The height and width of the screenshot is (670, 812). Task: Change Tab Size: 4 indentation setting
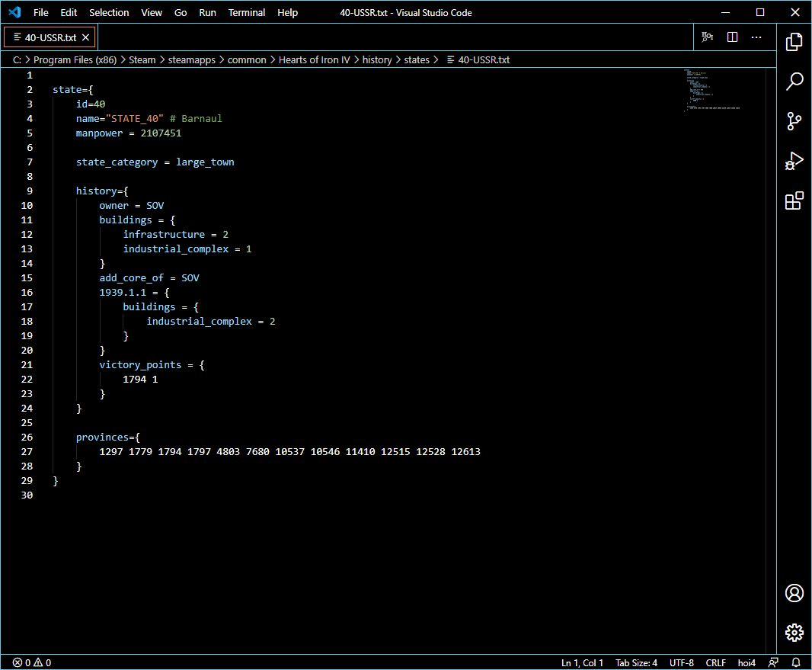(x=637, y=662)
